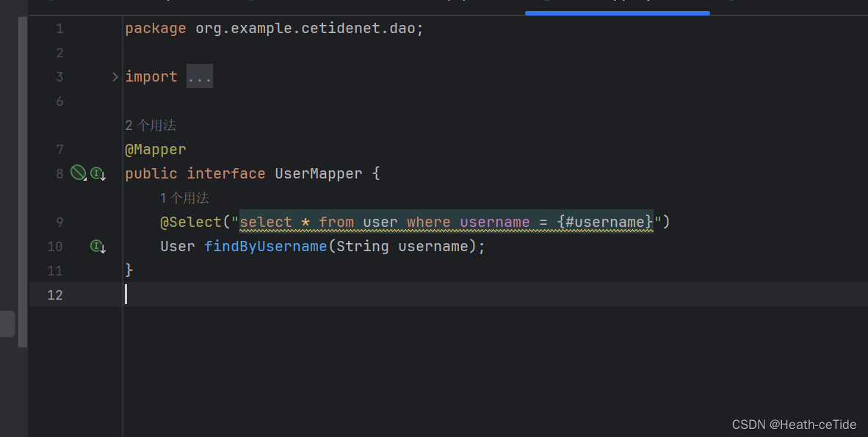
Task: Open the '1 个用法' usages hint
Action: click(185, 198)
